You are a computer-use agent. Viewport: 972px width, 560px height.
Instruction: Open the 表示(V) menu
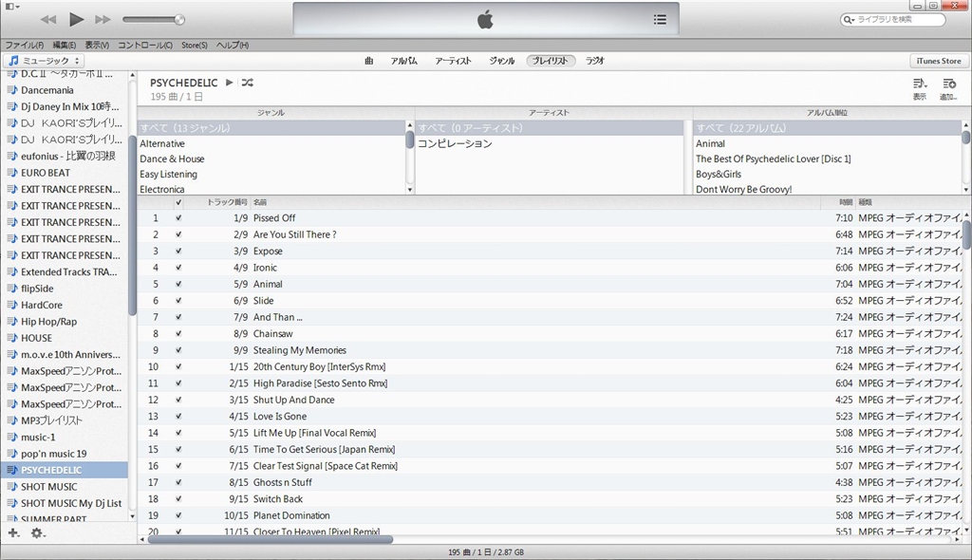[98, 46]
